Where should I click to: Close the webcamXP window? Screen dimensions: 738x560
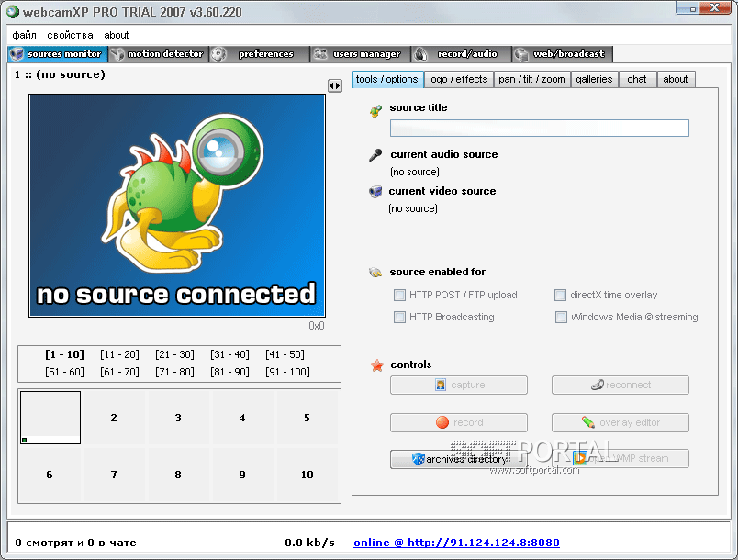(x=714, y=7)
